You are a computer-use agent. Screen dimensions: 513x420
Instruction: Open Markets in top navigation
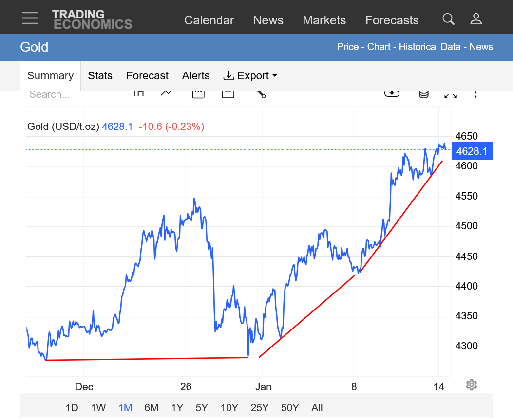coord(324,20)
